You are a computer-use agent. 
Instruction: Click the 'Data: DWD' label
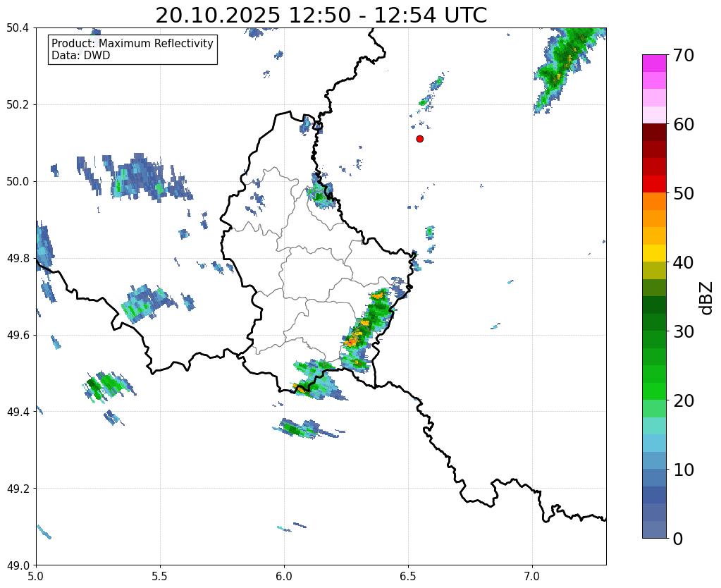[x=81, y=56]
